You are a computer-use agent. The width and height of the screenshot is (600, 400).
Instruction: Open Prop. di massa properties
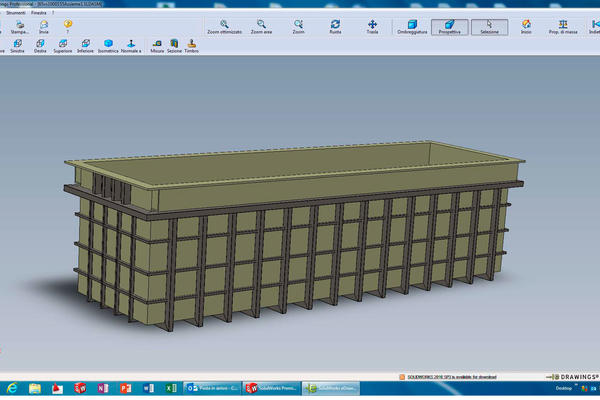tap(561, 26)
